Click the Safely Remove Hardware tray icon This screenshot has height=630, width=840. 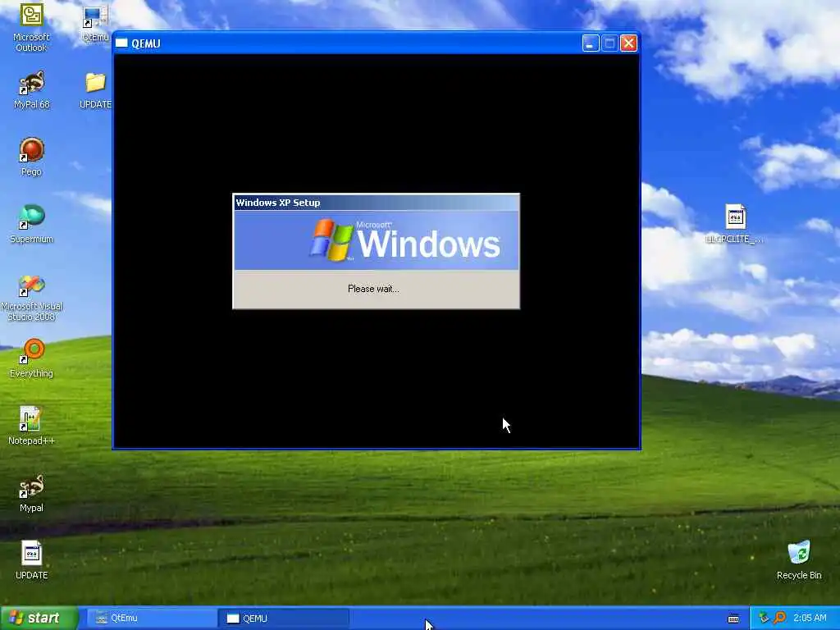click(x=764, y=619)
